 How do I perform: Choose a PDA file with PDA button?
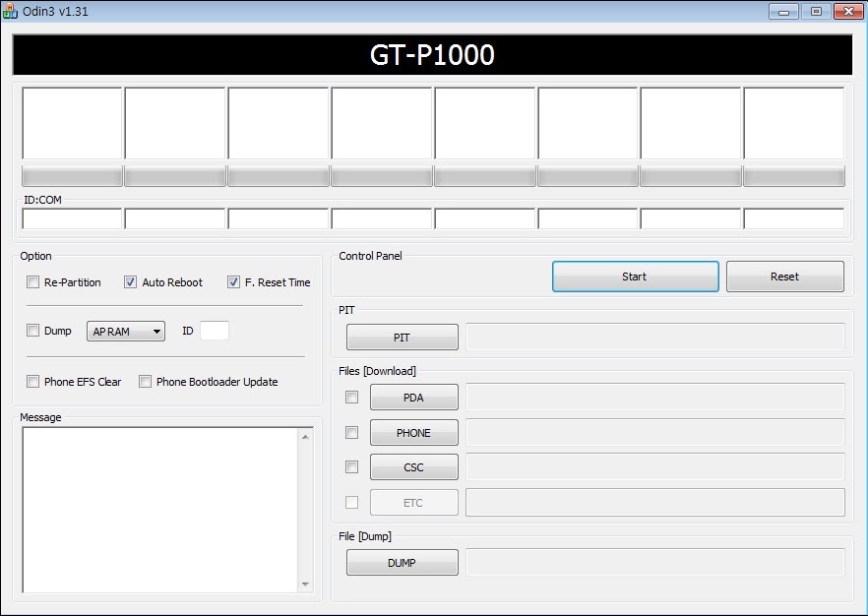414,397
